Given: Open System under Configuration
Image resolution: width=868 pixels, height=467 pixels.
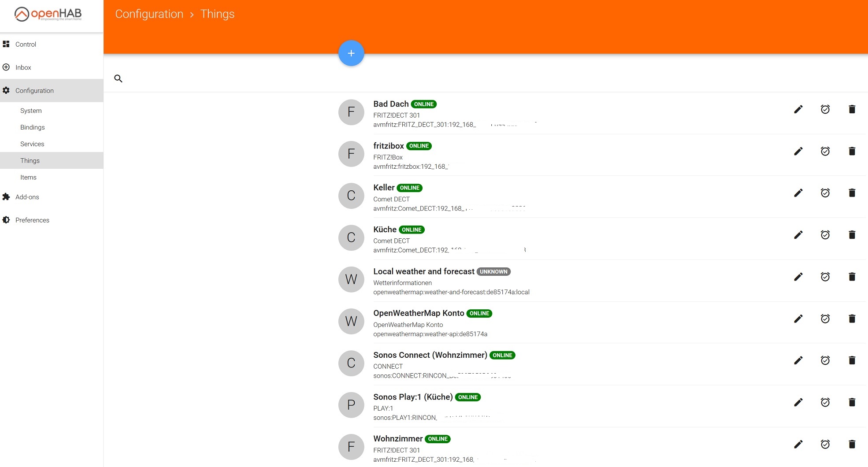Looking at the screenshot, I should (x=52, y=111).
